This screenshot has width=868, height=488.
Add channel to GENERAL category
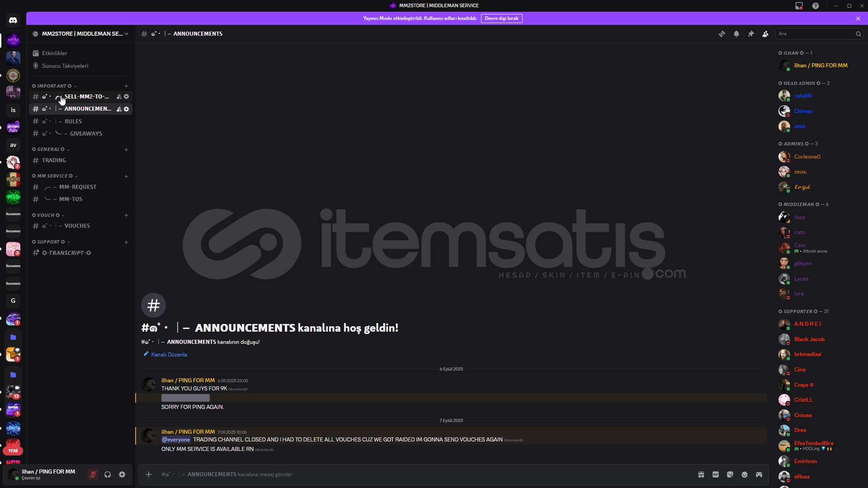click(126, 150)
